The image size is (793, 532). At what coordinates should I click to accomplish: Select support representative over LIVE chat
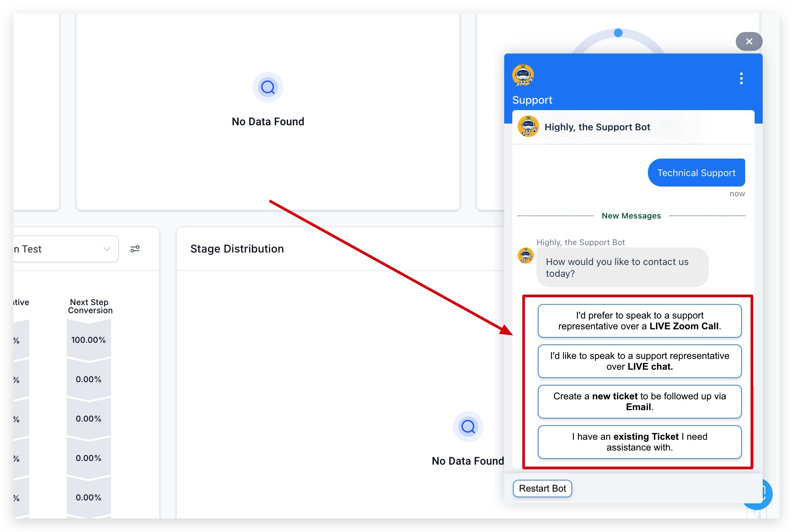pyautogui.click(x=639, y=361)
